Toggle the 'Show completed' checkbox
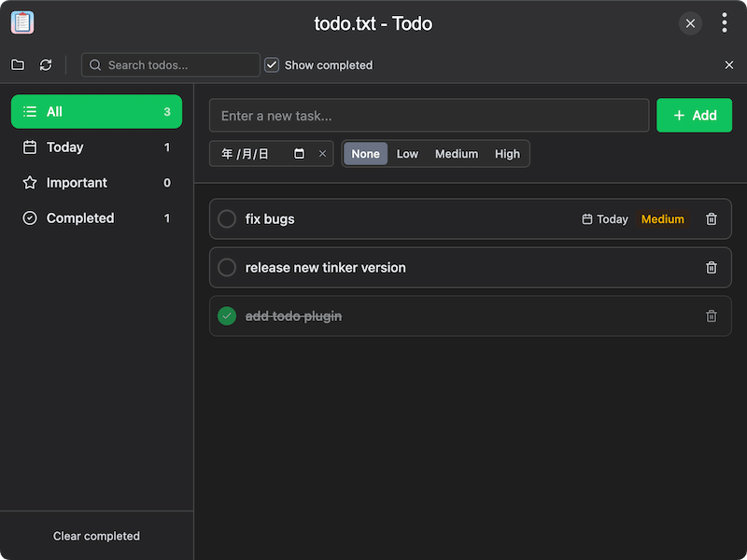This screenshot has height=560, width=747. click(272, 65)
